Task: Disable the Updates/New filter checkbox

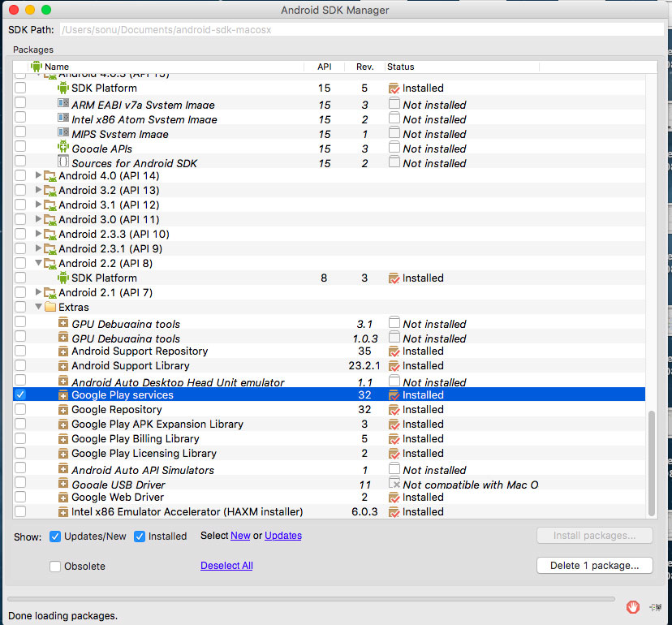Action: 55,536
